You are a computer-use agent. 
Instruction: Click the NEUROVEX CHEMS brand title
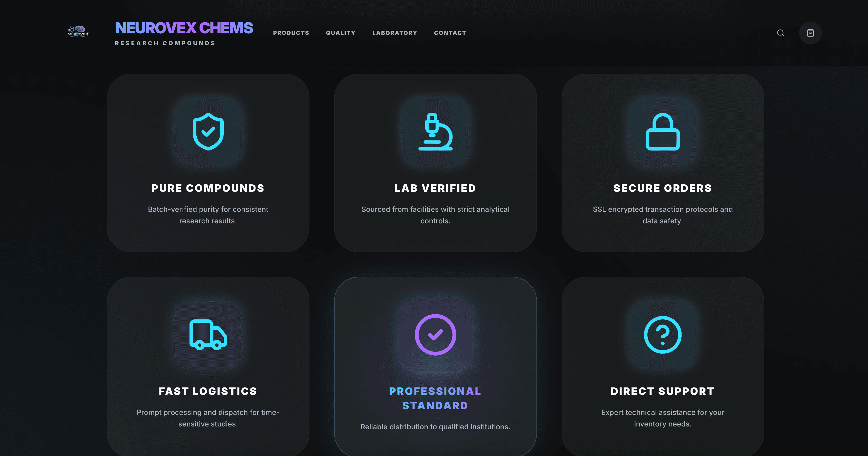pyautogui.click(x=184, y=28)
